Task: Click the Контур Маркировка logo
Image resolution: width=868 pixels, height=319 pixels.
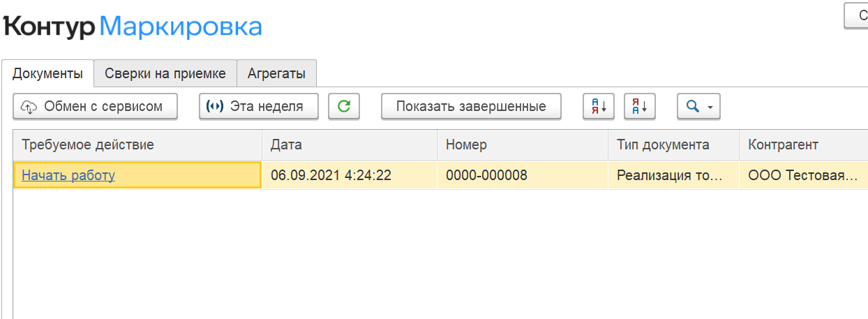Action: (133, 27)
